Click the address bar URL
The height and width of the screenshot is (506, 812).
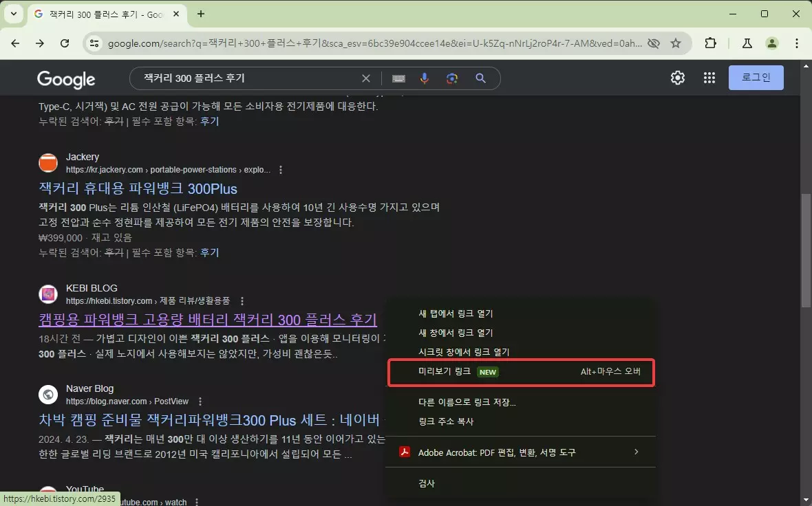coord(375,43)
